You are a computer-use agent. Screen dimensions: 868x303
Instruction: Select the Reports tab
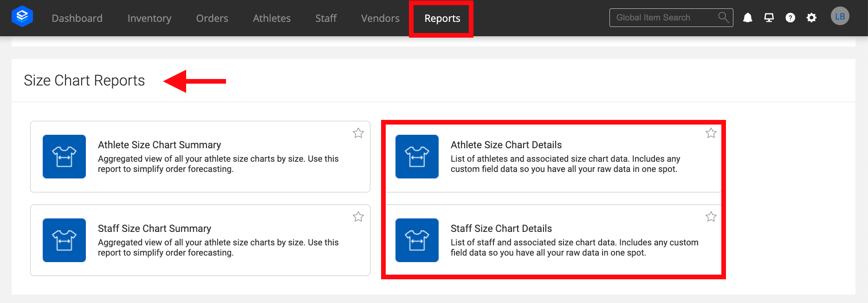point(442,18)
